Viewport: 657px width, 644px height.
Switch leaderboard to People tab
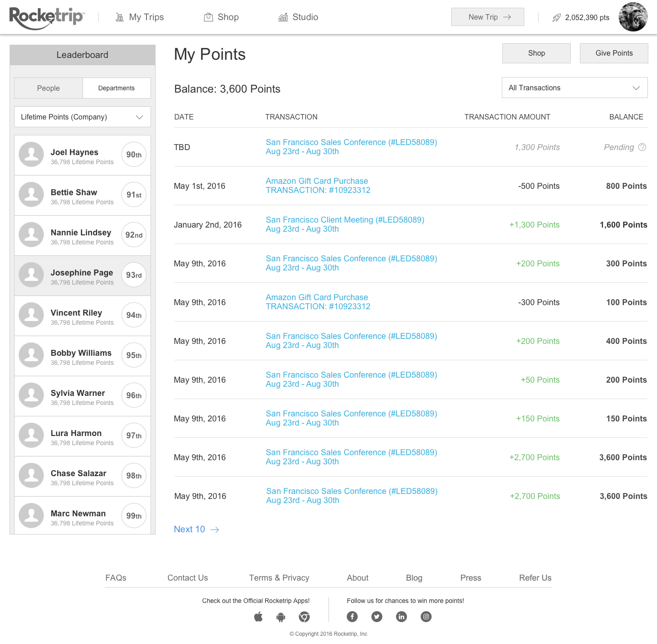48,88
